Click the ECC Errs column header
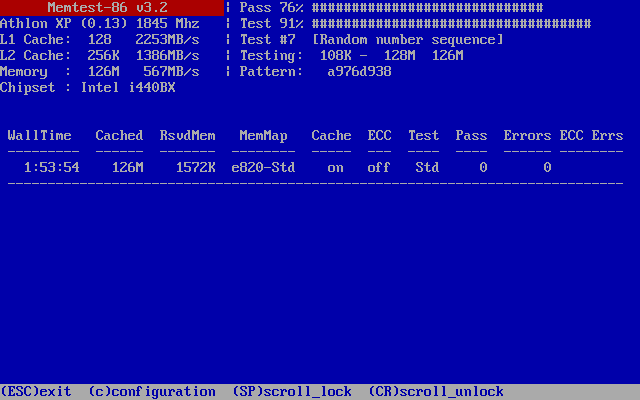The height and width of the screenshot is (400, 640). point(591,136)
